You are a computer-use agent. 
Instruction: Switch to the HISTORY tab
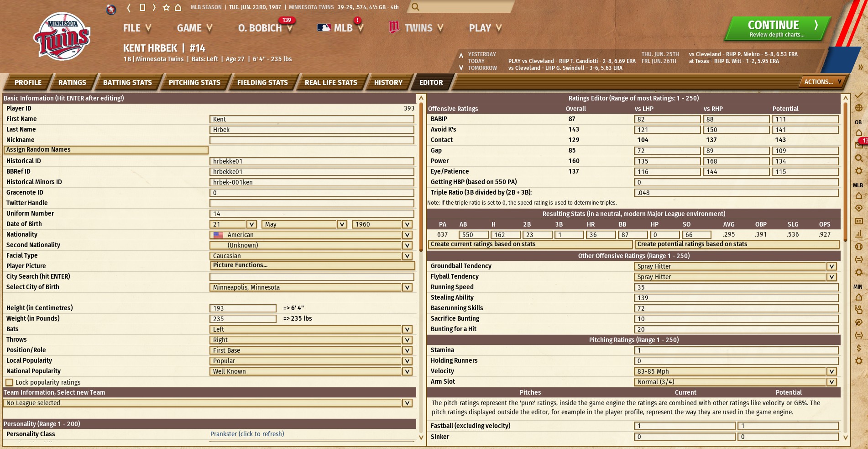pos(388,83)
